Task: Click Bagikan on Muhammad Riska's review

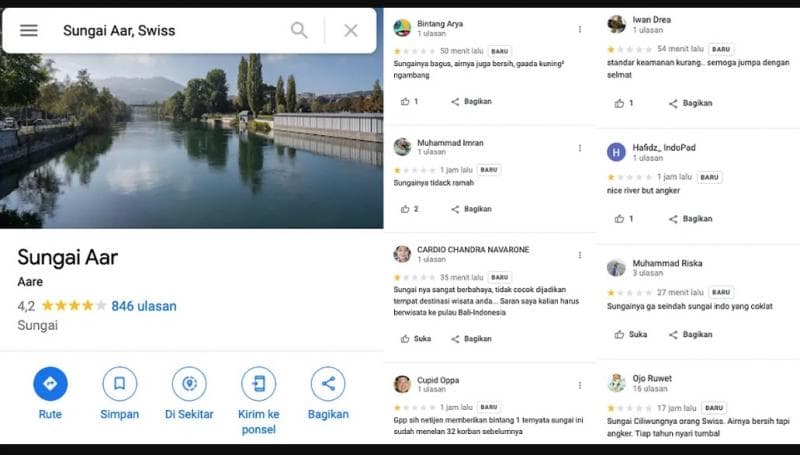Action: click(x=690, y=334)
